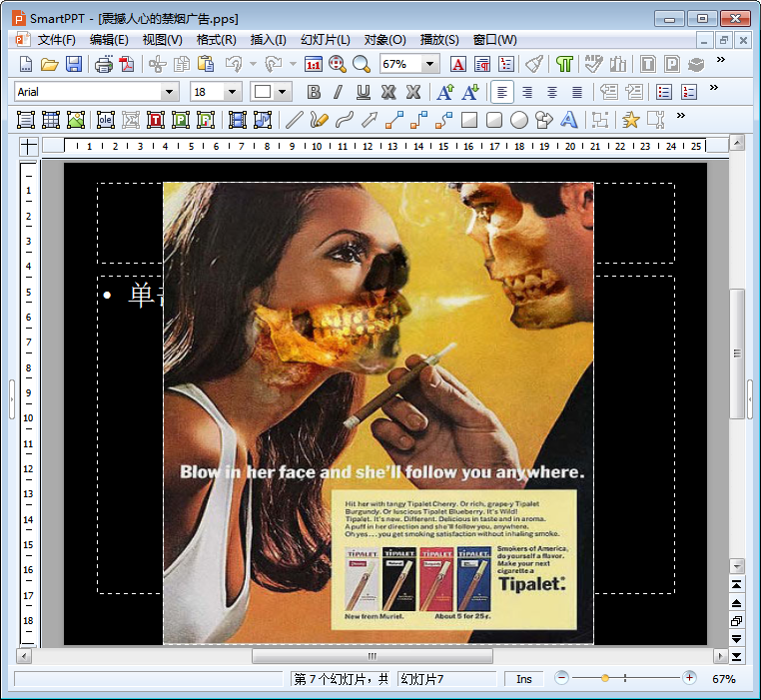Click the magnifier zoom tool
The width and height of the screenshot is (761, 700).
362,64
